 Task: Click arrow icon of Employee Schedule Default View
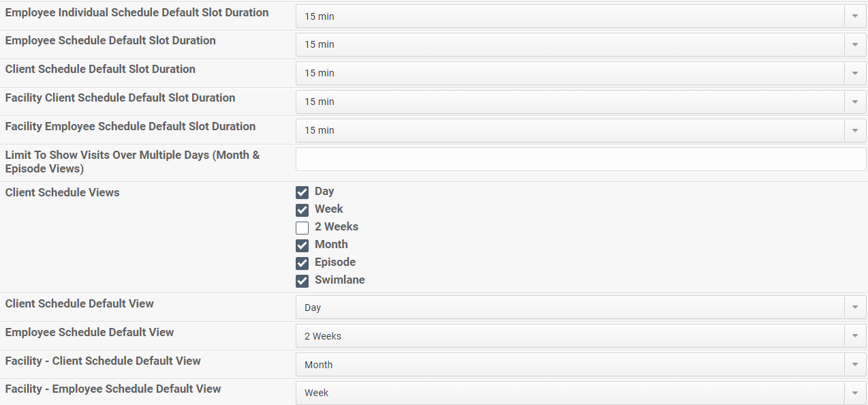(x=855, y=336)
